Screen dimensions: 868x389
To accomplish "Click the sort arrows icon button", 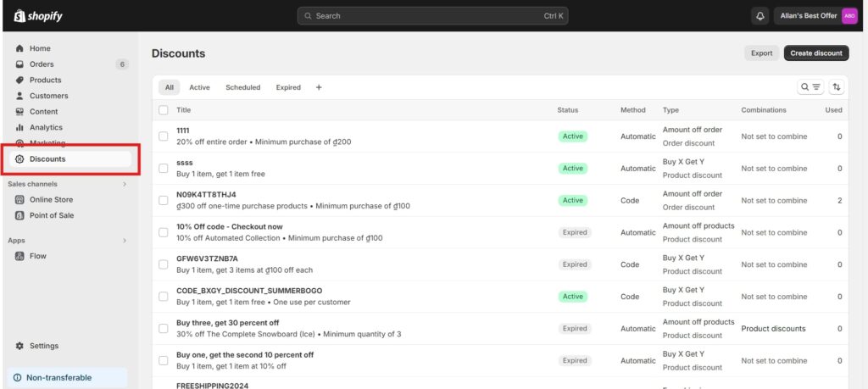I will [837, 87].
